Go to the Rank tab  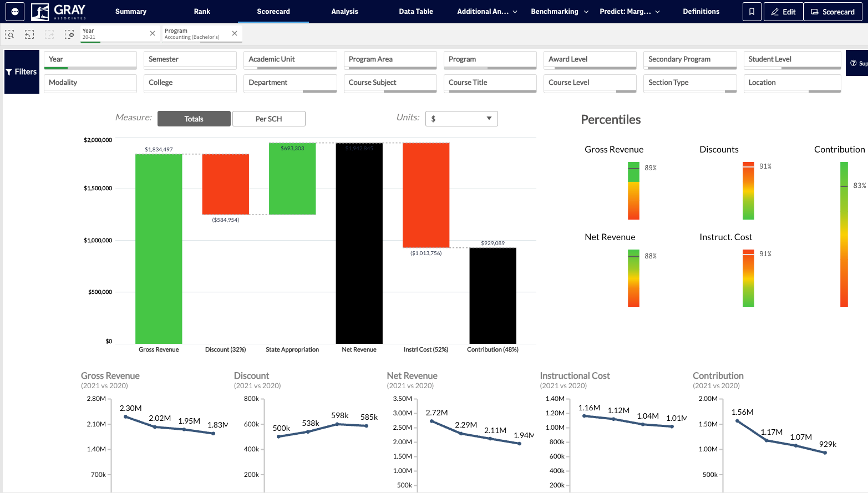point(202,11)
